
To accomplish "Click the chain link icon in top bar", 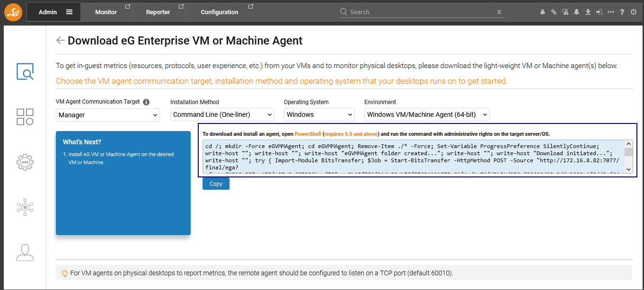I will pos(554,12).
